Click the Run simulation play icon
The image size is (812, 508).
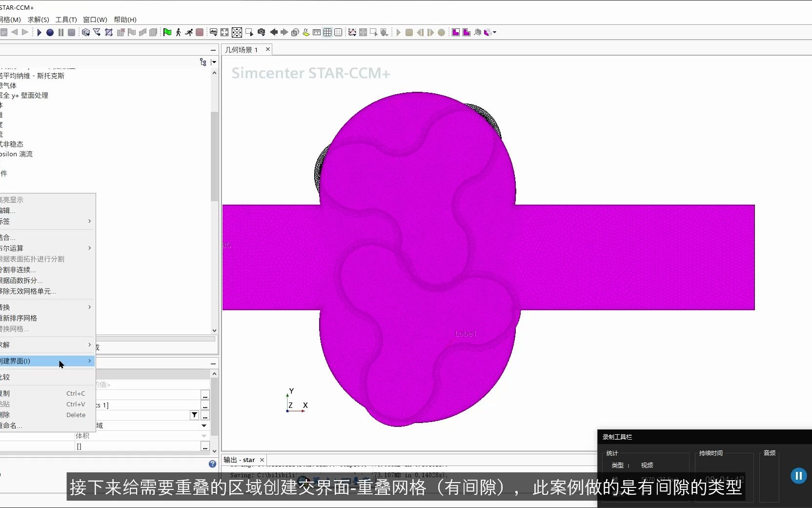[39, 32]
